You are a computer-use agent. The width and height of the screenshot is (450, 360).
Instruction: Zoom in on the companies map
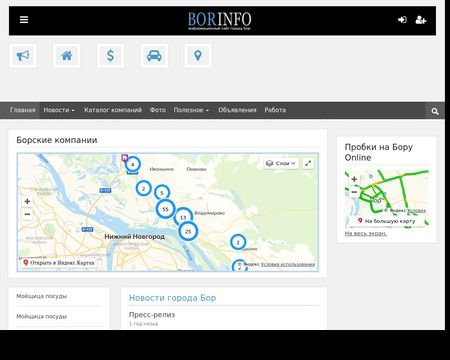[27, 201]
